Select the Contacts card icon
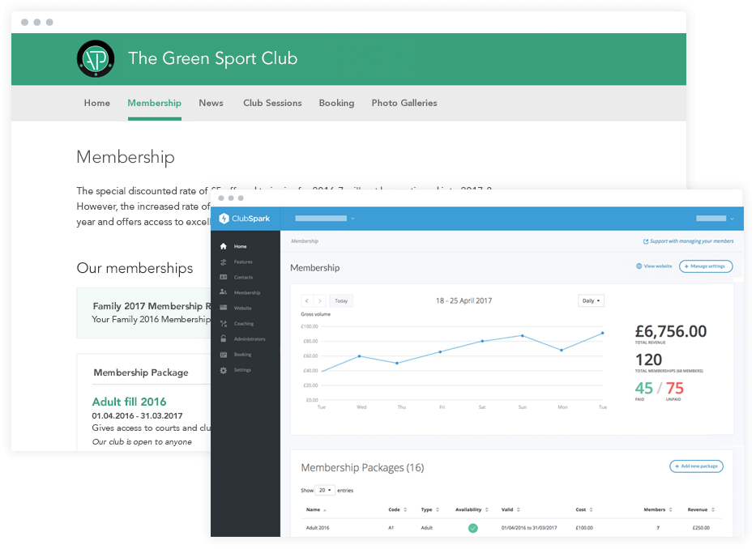The width and height of the screenshot is (756, 549). click(224, 277)
